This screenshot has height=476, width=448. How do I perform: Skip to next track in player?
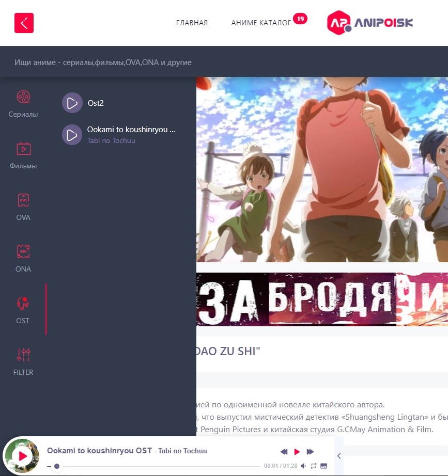[x=310, y=452]
